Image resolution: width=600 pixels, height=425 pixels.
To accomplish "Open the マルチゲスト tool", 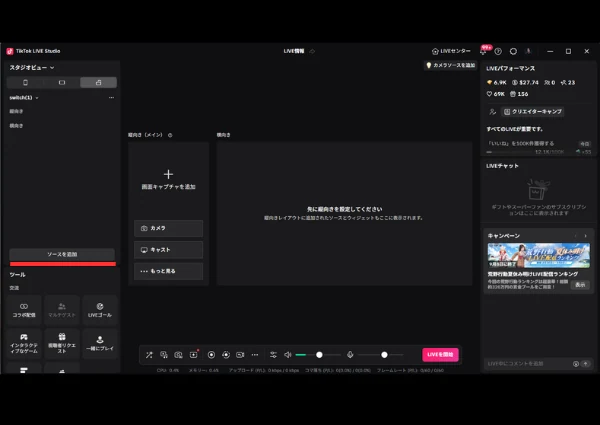I will click(62, 310).
